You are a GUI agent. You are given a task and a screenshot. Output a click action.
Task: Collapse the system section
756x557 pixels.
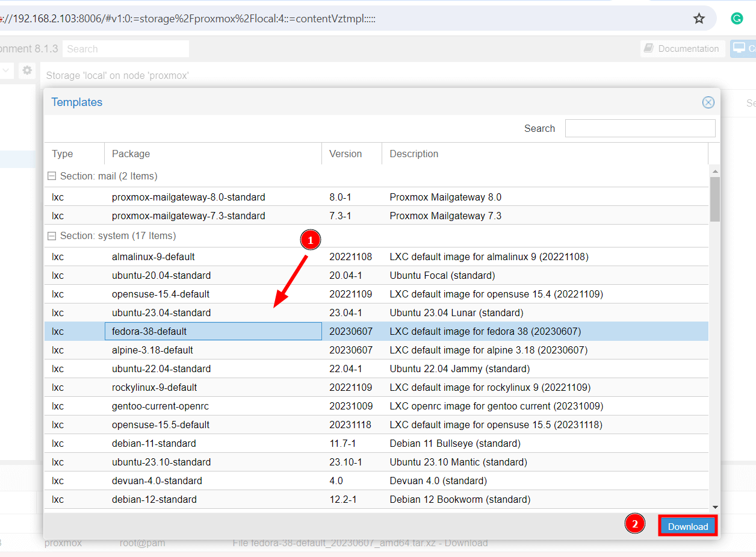coord(52,236)
